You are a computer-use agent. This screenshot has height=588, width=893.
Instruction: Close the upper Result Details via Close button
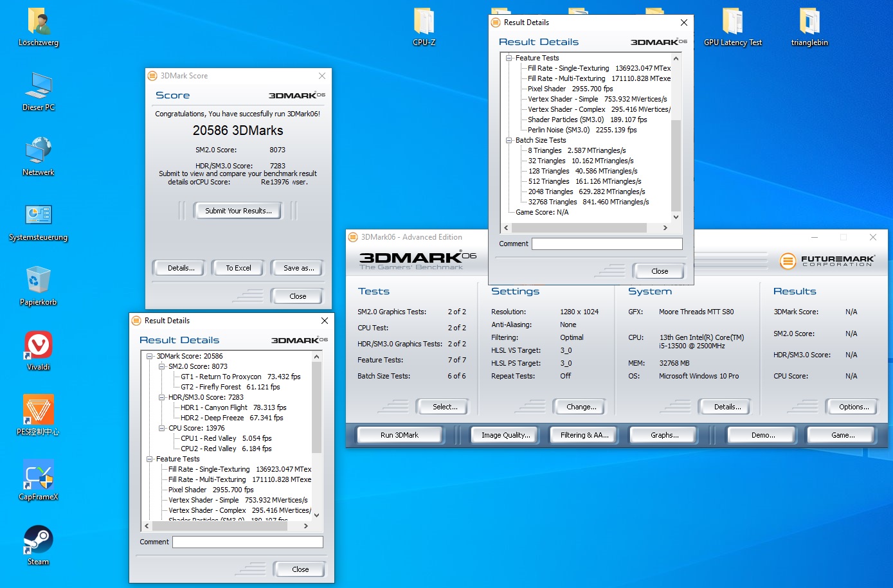tap(659, 271)
